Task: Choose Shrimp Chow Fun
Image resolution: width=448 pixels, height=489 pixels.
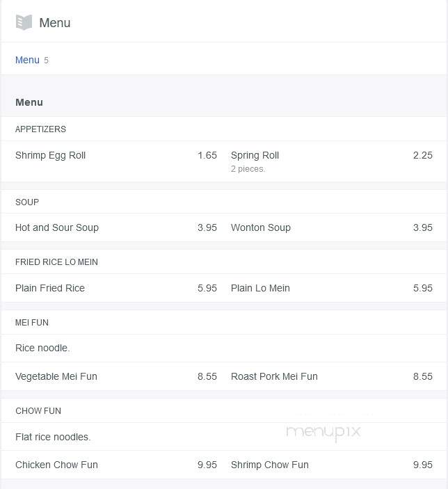Action: 269,465
